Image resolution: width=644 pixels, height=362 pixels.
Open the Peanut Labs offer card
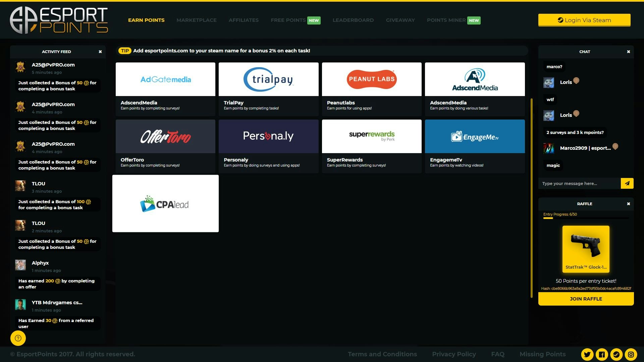372,89
